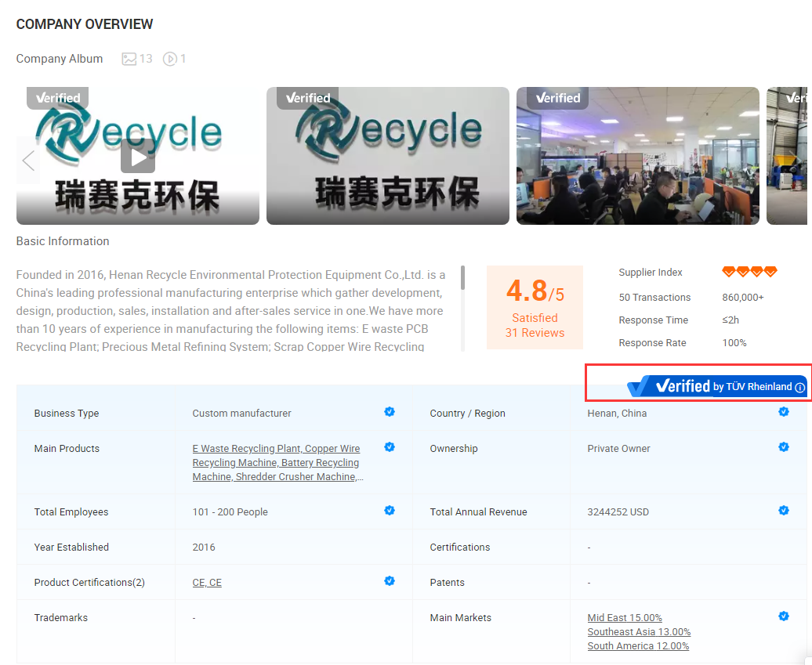This screenshot has width=812, height=665.
Task: Click info icon on TÜV Rheinland badge
Action: pos(799,388)
